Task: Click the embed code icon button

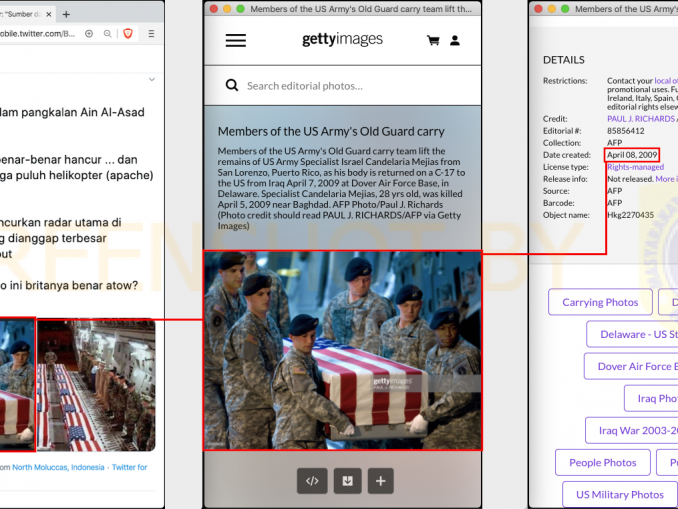Action: click(x=312, y=480)
